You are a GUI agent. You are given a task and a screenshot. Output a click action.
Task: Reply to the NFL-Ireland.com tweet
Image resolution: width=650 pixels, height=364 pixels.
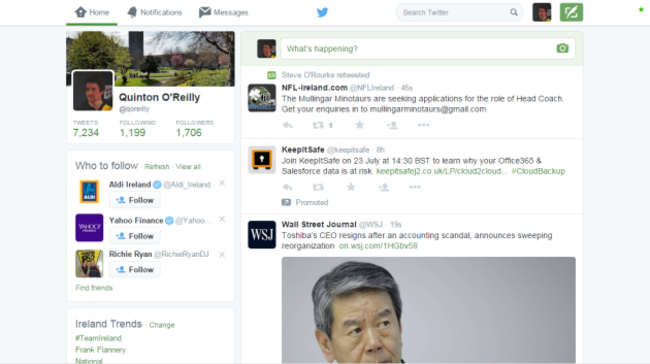pyautogui.click(x=287, y=125)
